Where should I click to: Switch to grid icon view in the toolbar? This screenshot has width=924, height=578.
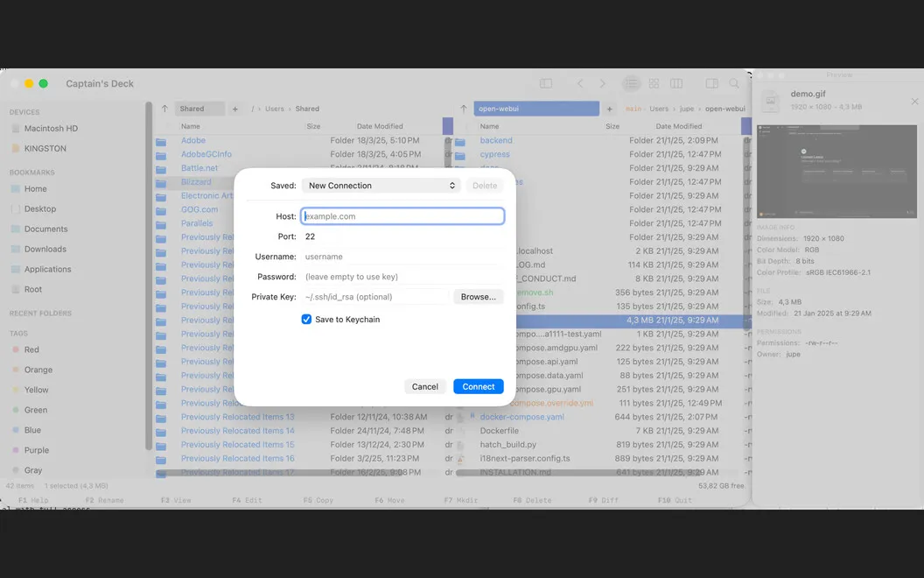[654, 84]
